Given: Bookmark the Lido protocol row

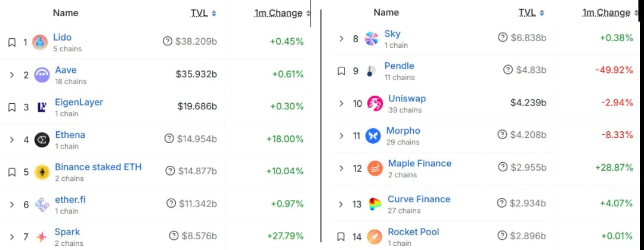Looking at the screenshot, I should pyautogui.click(x=11, y=42).
